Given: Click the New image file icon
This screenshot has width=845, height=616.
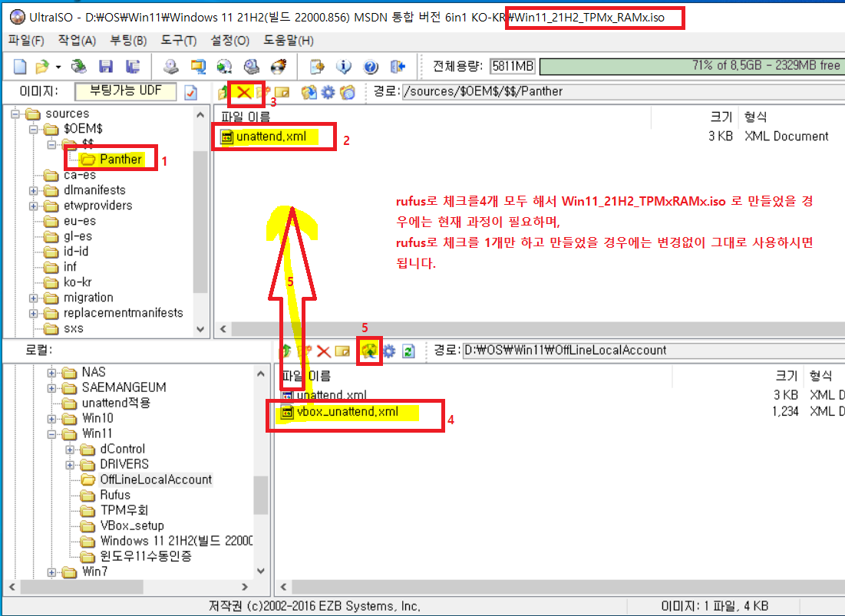Looking at the screenshot, I should pyautogui.click(x=20, y=67).
